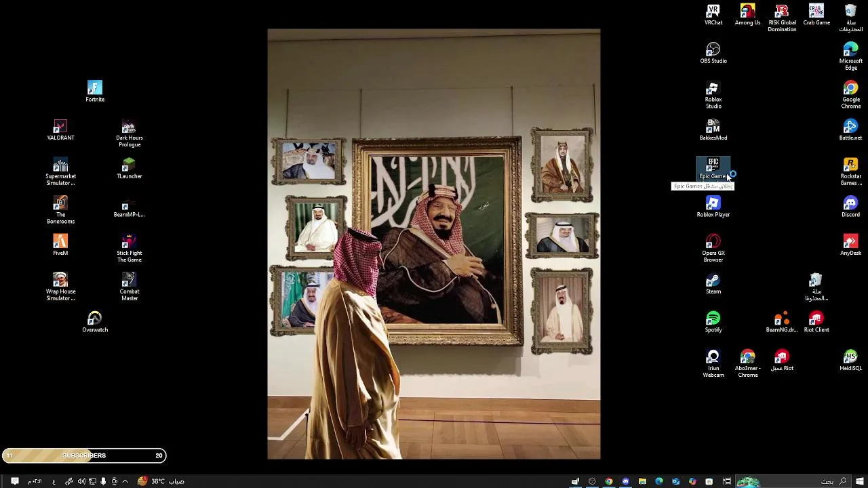Screen dimensions: 868x488
Task: Open the network tray icon
Action: [x=92, y=481]
